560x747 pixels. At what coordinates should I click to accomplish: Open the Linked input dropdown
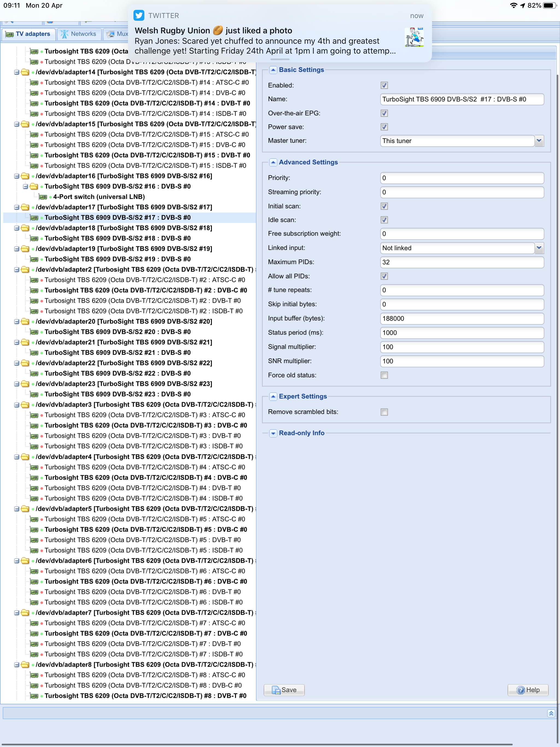tap(539, 248)
